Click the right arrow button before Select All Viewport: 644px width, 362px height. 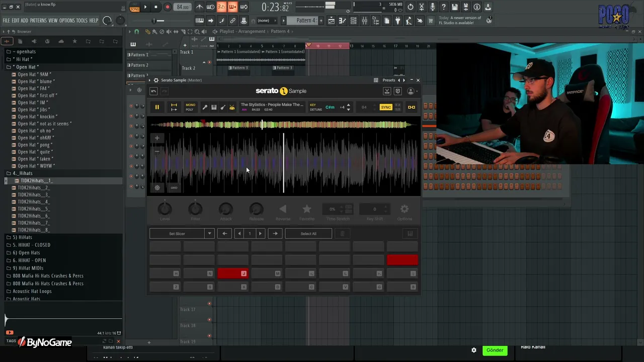pyautogui.click(x=275, y=233)
